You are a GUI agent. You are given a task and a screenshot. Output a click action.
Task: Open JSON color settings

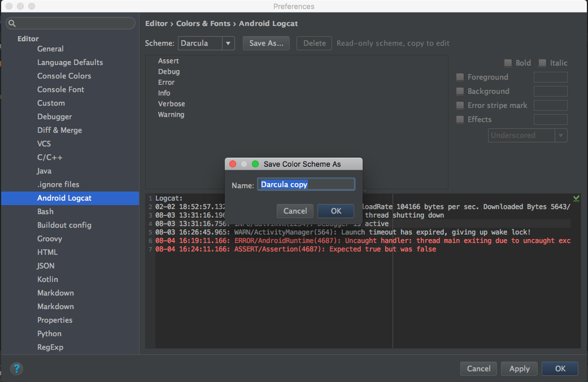(x=46, y=266)
